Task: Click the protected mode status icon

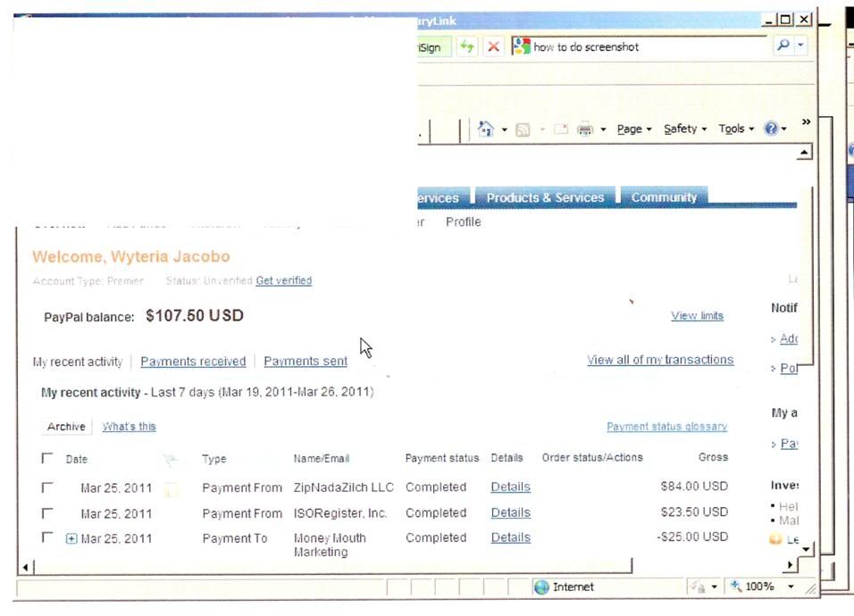Action: coord(698,587)
